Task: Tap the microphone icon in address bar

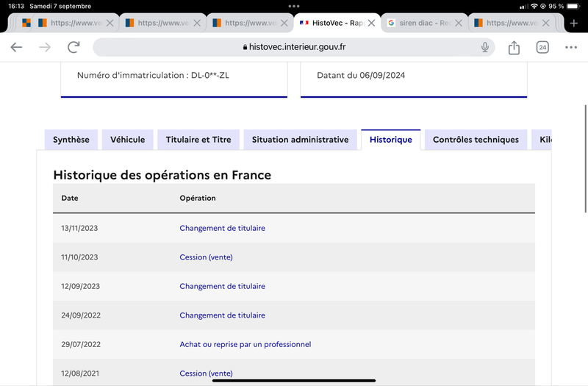Action: 485,47
